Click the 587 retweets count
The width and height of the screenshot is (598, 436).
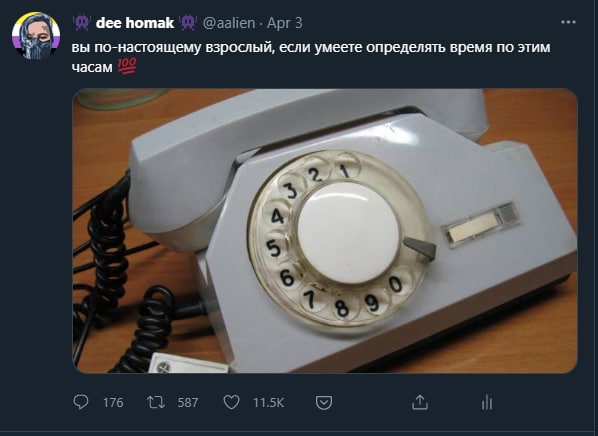coord(188,403)
